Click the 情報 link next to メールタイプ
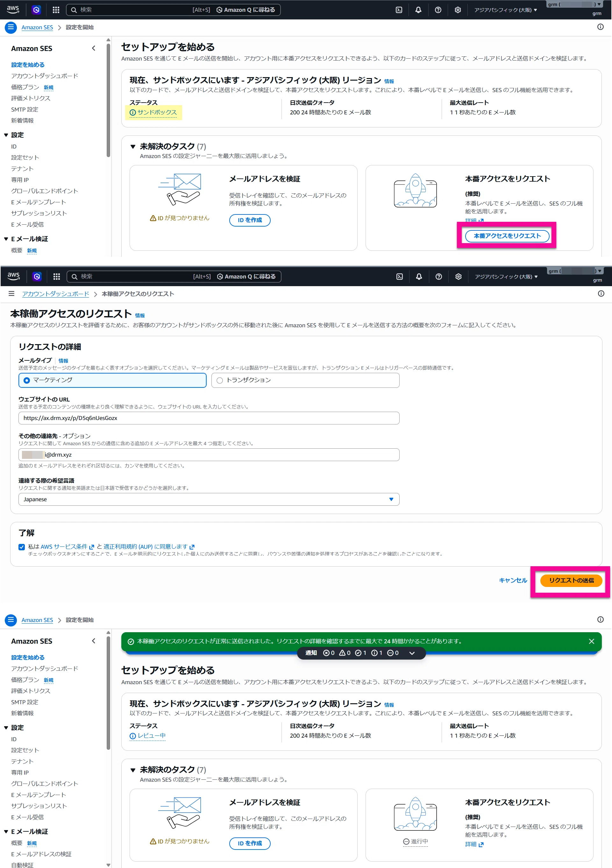 (63, 361)
